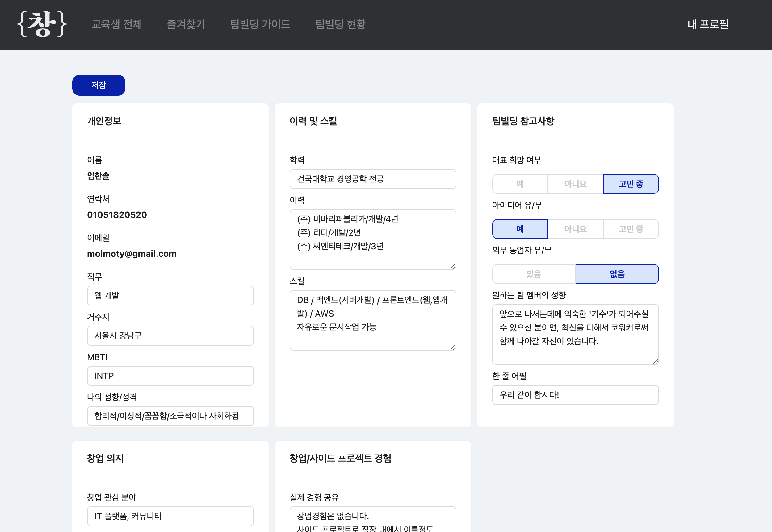The image size is (772, 532).
Task: Open 팀빌딩 가이드 menu item
Action: (x=260, y=24)
